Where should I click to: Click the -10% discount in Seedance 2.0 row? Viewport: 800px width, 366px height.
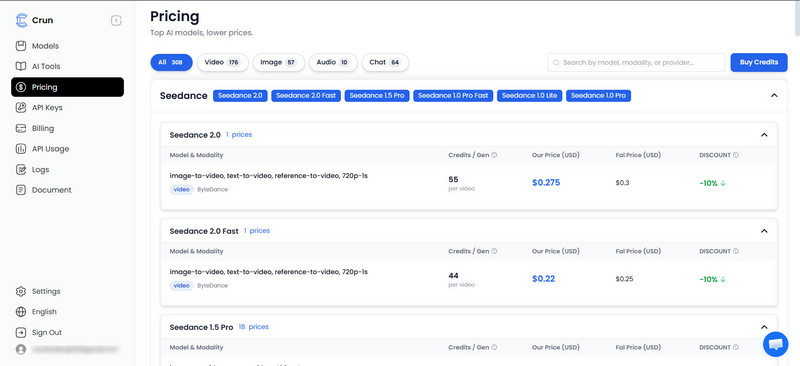tap(712, 183)
